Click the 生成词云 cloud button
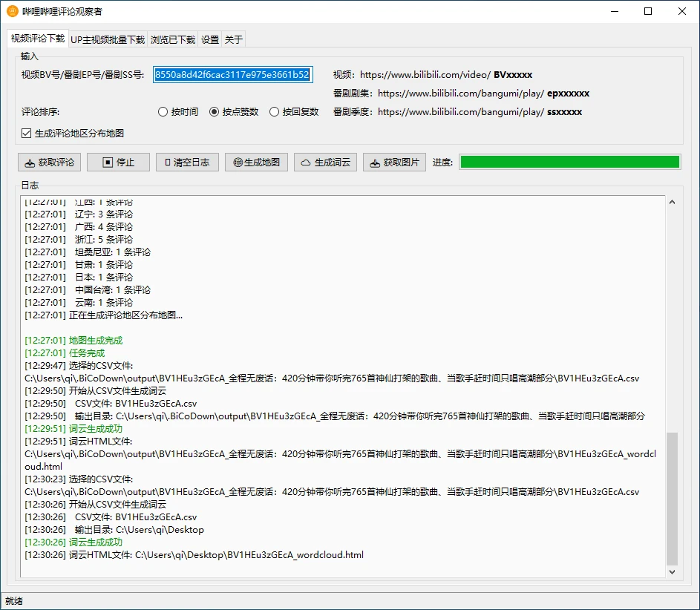 pyautogui.click(x=325, y=163)
